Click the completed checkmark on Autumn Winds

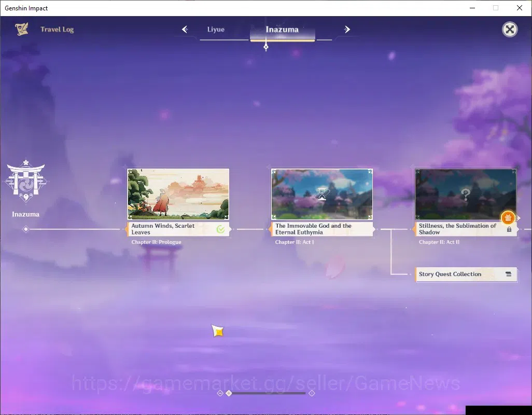click(220, 229)
